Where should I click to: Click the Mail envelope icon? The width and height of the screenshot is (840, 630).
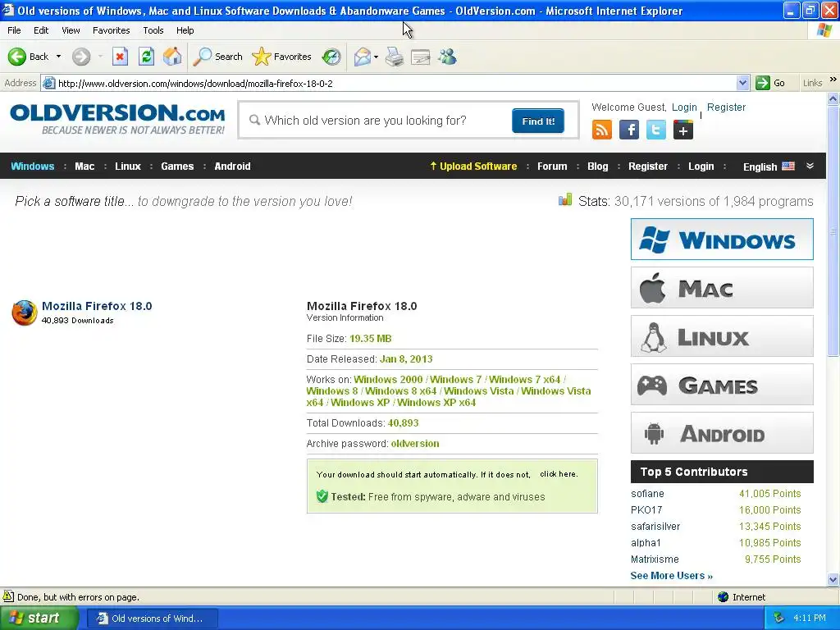[363, 57]
